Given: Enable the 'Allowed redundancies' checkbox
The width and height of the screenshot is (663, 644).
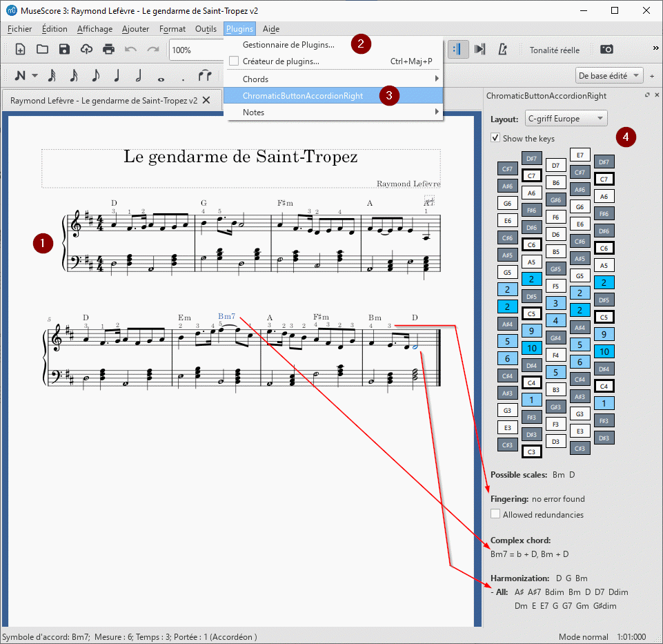Looking at the screenshot, I should point(495,514).
